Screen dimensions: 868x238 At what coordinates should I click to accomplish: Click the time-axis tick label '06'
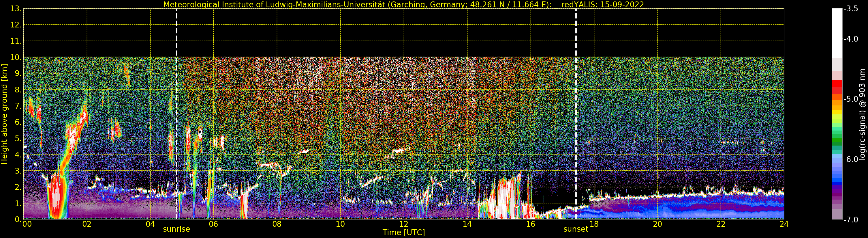click(214, 224)
